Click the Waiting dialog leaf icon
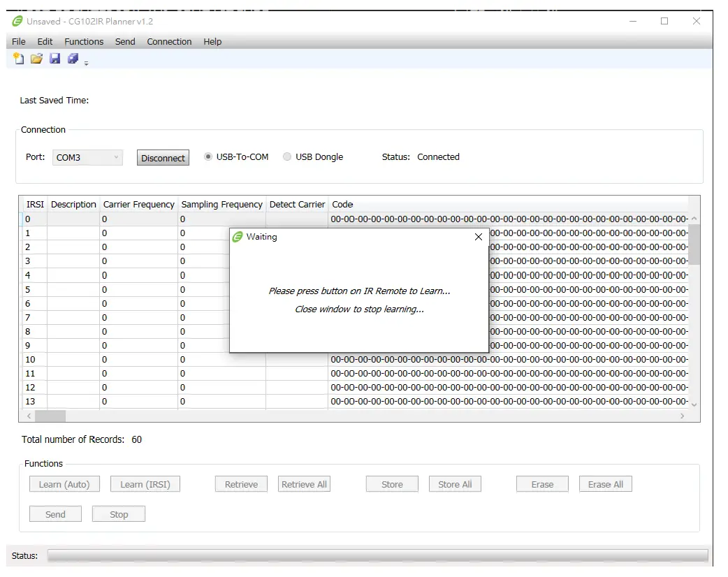This screenshot has height=577, width=728. click(x=238, y=237)
